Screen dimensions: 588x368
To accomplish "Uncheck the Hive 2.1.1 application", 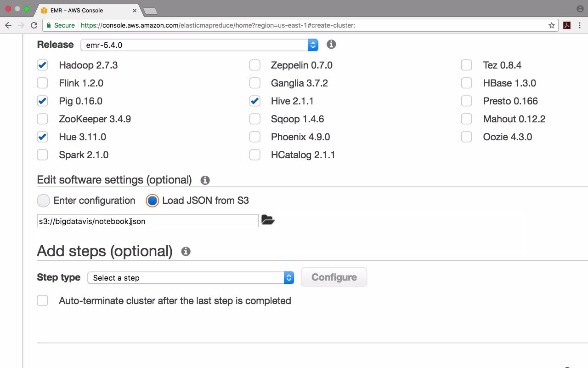I will tap(254, 101).
